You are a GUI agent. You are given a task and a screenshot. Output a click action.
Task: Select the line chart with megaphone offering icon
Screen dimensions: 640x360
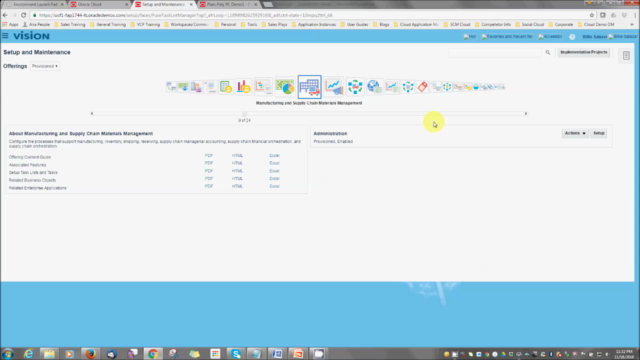click(334, 87)
